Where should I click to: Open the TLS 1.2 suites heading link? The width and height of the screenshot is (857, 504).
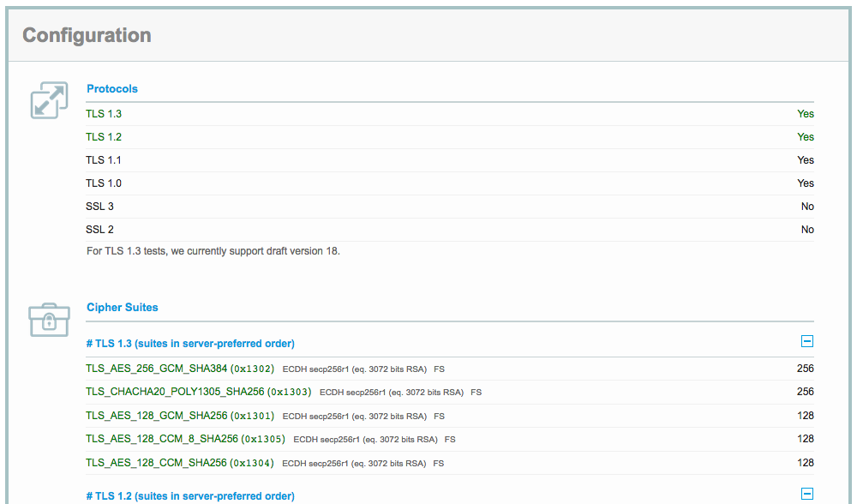click(190, 495)
